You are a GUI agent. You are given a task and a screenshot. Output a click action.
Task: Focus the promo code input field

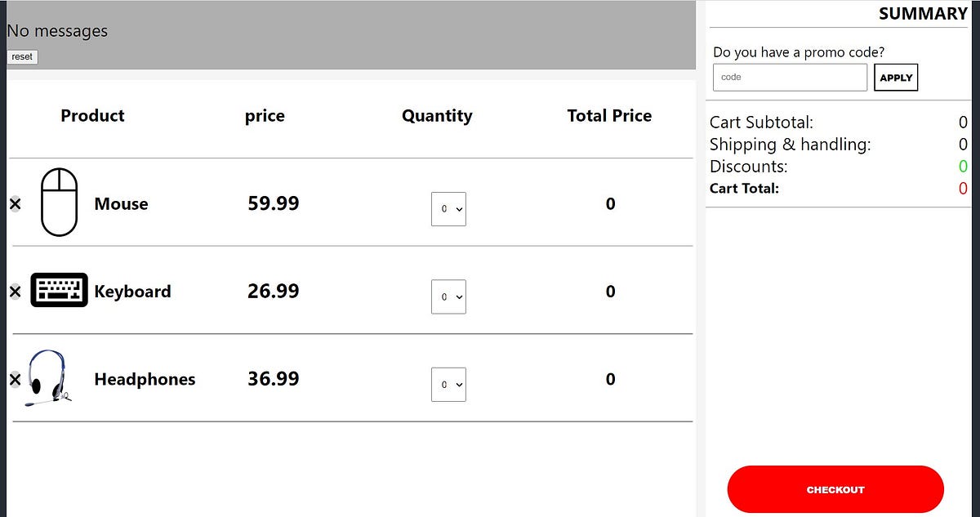[x=789, y=78]
